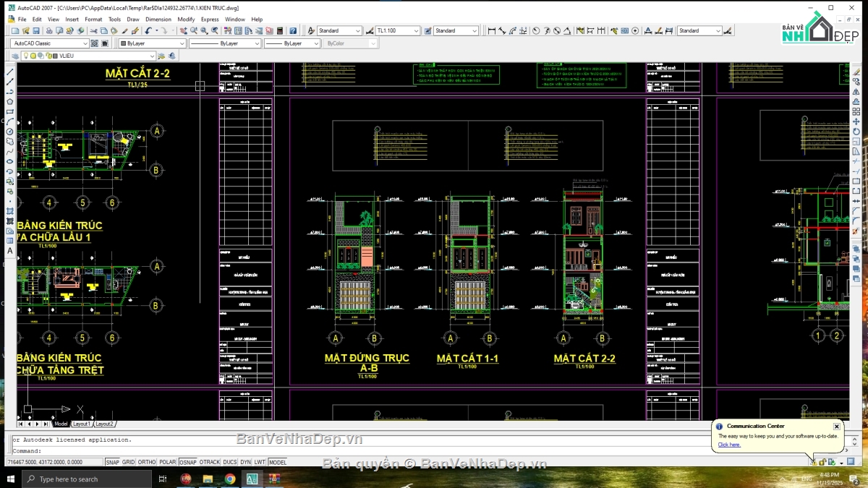Open the QuickCalc calculator icon

click(x=280, y=30)
